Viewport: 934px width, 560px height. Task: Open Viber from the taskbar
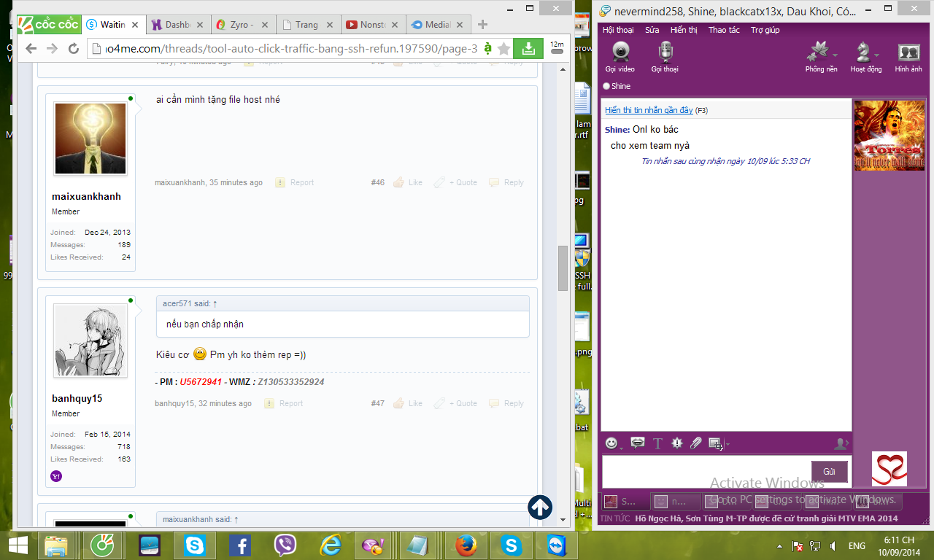(x=285, y=545)
